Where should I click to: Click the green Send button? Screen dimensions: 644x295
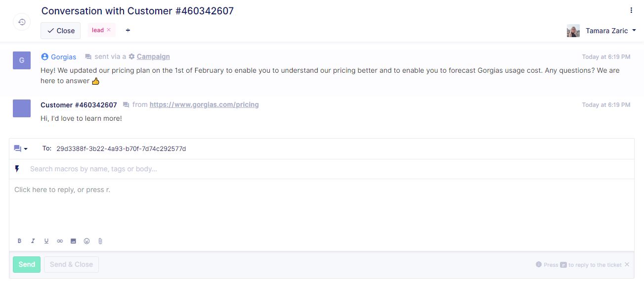point(27,264)
